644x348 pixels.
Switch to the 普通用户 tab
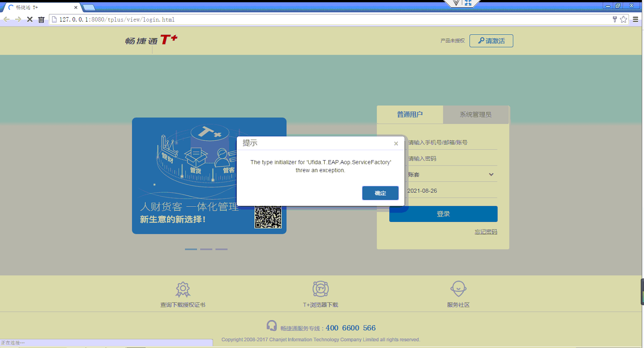[410, 115]
